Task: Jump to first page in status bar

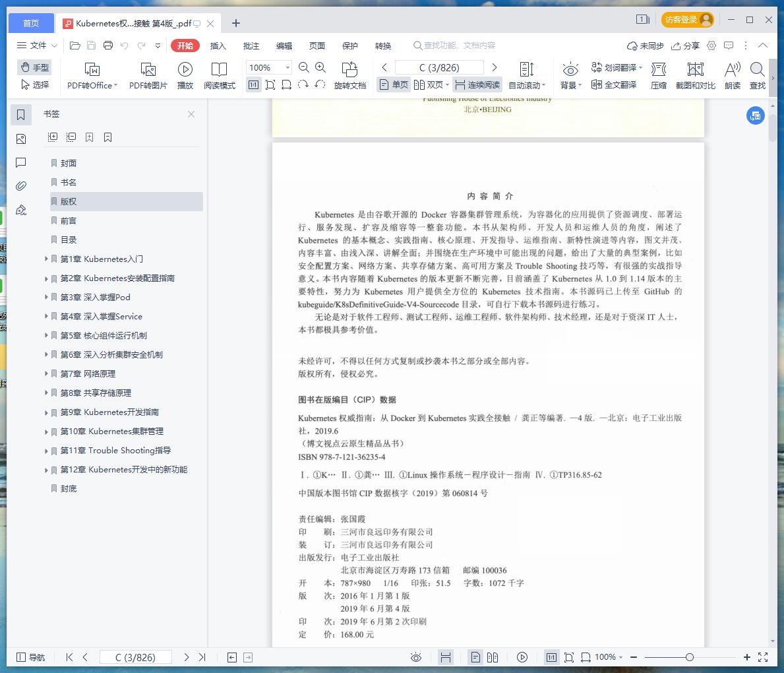Action: [x=69, y=657]
